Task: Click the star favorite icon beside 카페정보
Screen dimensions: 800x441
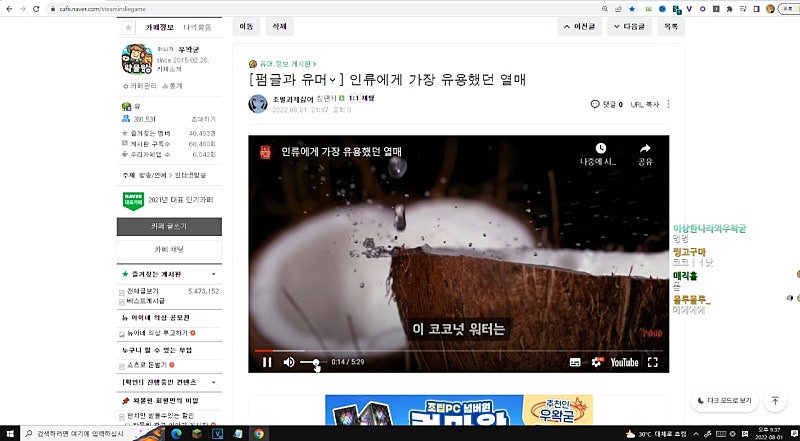Action: point(128,27)
